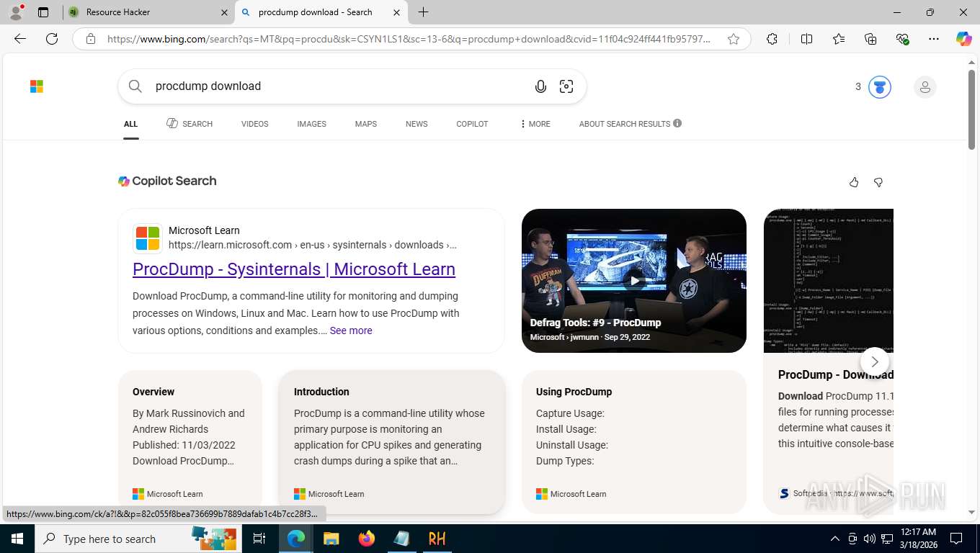Click the Bing search input field

pos(339,86)
